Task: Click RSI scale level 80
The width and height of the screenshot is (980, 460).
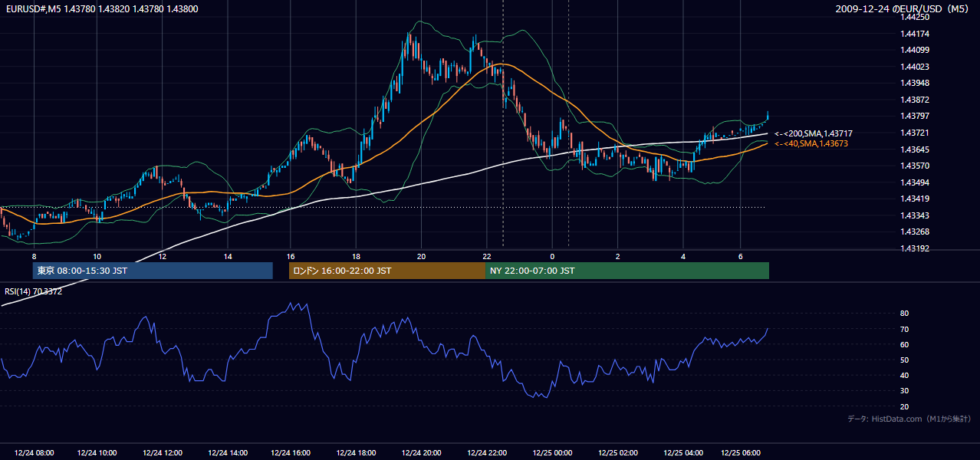Action: (904, 314)
